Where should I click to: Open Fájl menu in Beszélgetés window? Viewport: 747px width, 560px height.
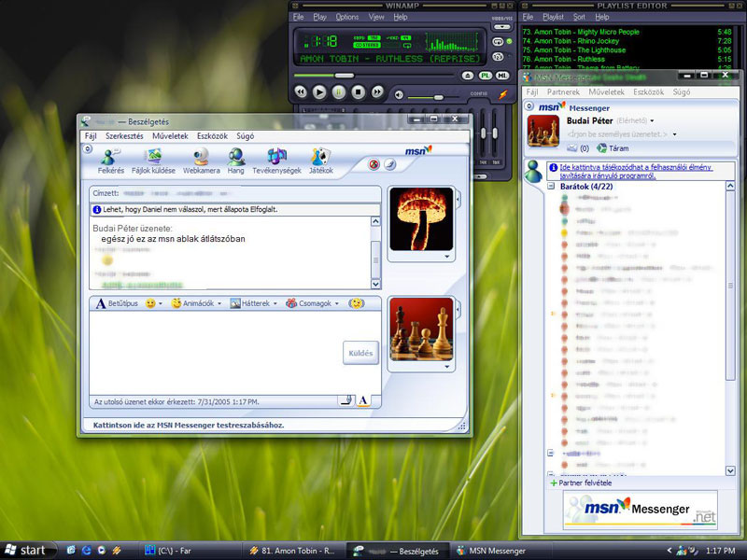(91, 136)
